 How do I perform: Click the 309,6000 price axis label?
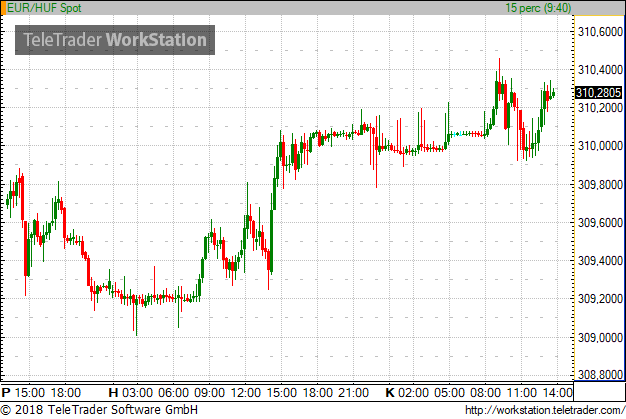pos(600,223)
